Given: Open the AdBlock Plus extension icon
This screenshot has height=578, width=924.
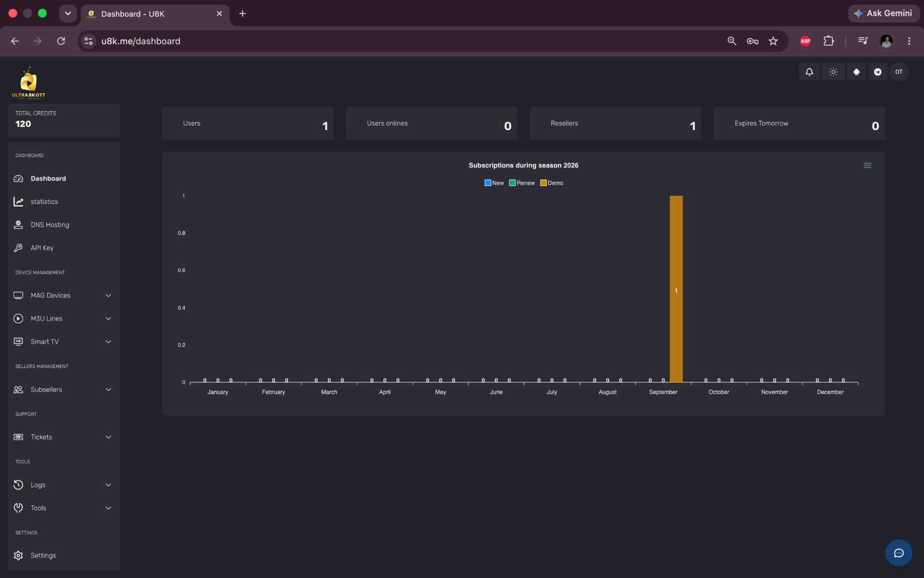Looking at the screenshot, I should tap(805, 41).
